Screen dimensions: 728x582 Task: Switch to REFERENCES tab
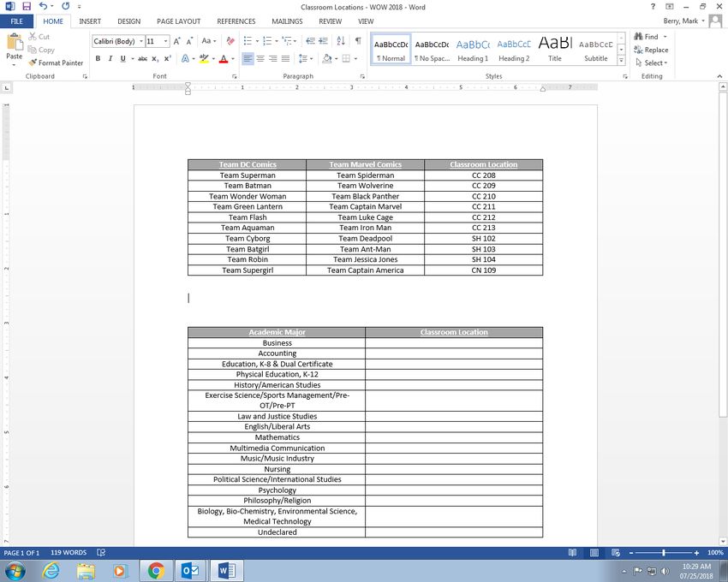point(236,21)
